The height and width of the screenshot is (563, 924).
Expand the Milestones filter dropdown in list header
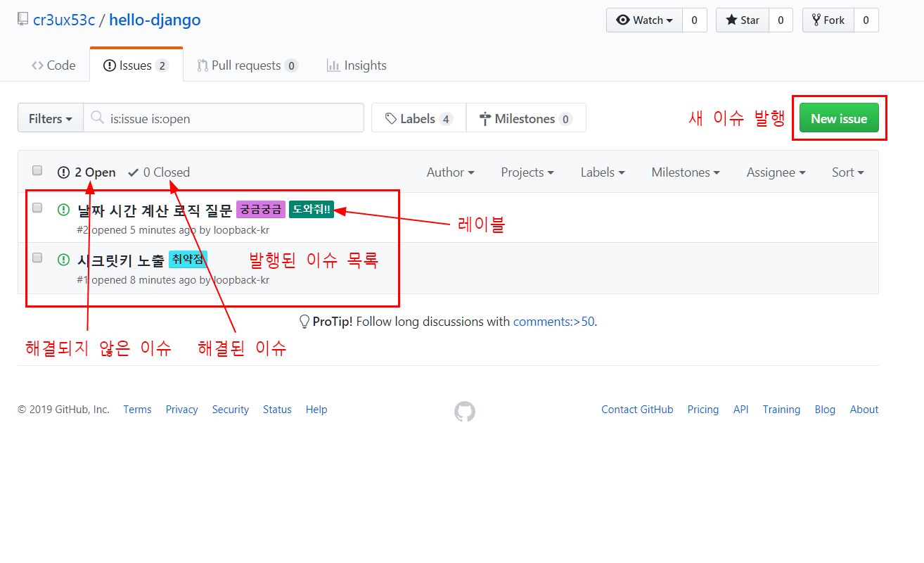click(x=686, y=172)
